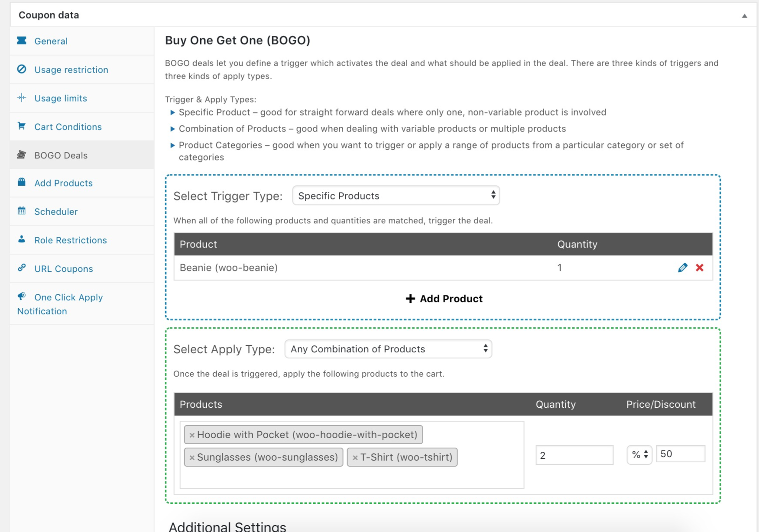This screenshot has width=759, height=532.
Task: Edit the Beanie trigger product row
Action: 682,268
